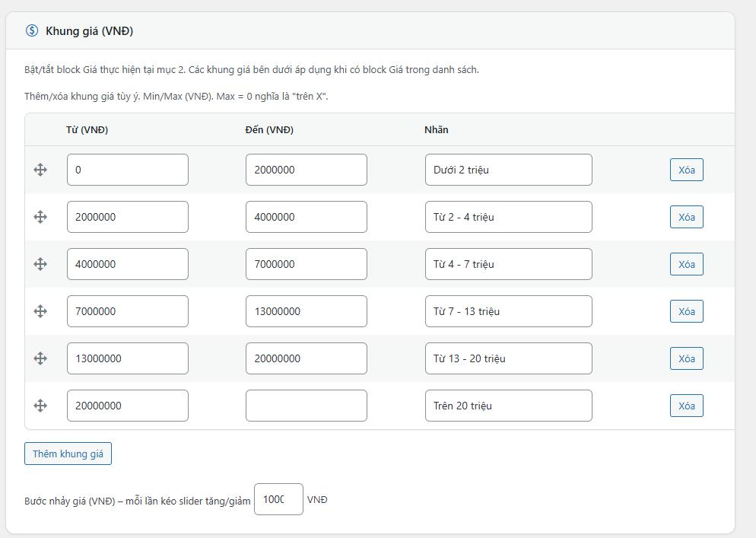
Task: Click the reorder icon for Từ 7 - 13 triệu
Action: 40,311
